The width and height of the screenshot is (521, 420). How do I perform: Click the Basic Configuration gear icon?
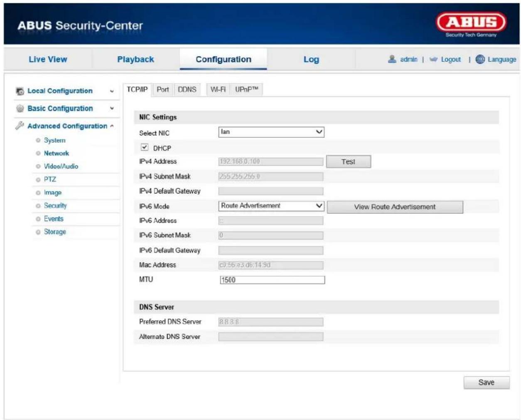tap(20, 108)
